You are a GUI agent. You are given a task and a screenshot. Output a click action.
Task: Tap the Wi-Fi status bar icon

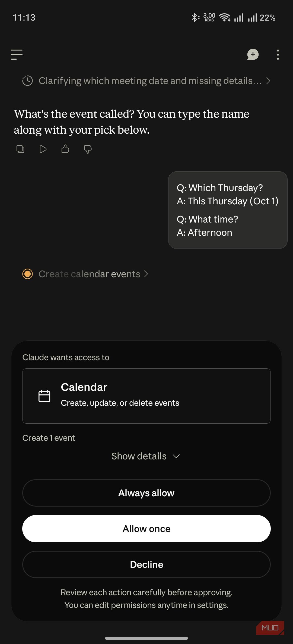pos(225,18)
